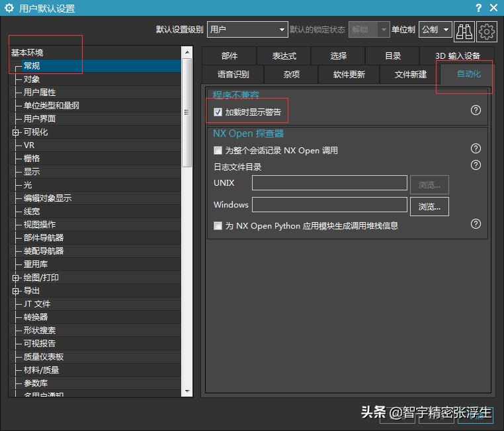Click the help question mark in title bar

pyautogui.click(x=479, y=8)
